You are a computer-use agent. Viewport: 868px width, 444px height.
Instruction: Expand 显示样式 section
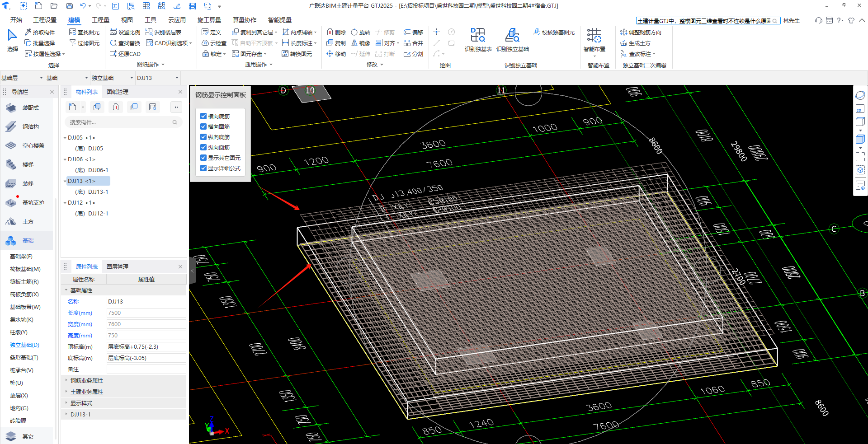pyautogui.click(x=66, y=403)
